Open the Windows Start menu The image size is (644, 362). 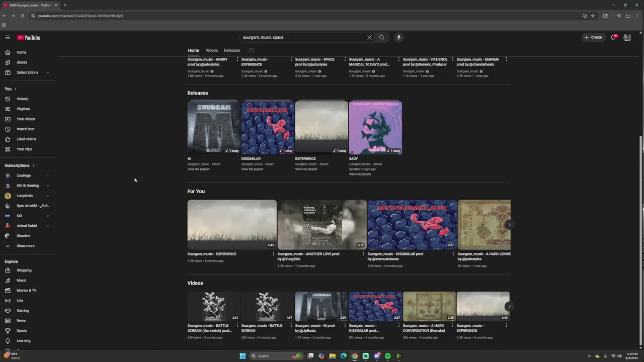point(243,356)
